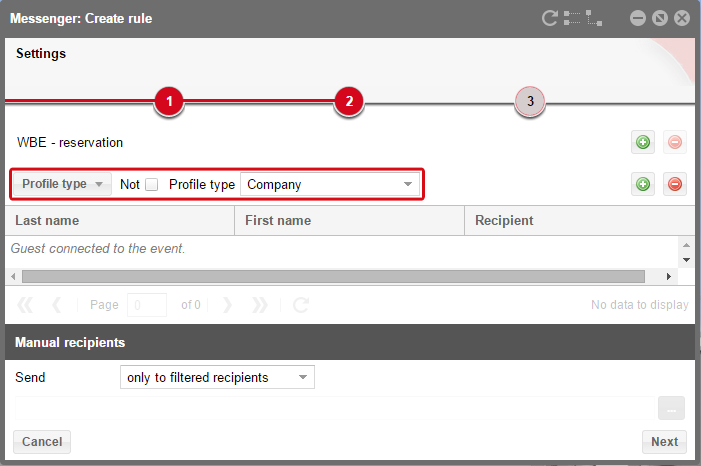Toggle the Not checkbox
The image size is (701, 466).
click(x=152, y=184)
